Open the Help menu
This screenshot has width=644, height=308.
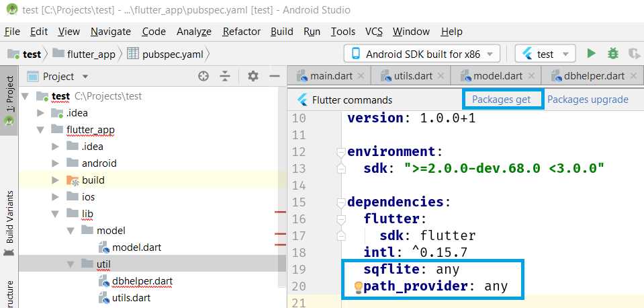452,32
